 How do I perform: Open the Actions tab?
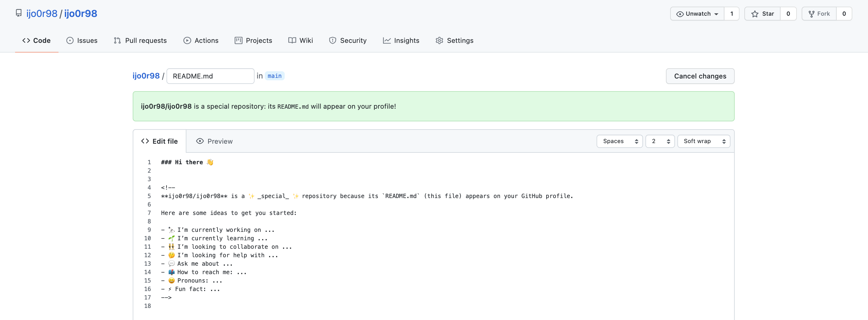pos(201,40)
